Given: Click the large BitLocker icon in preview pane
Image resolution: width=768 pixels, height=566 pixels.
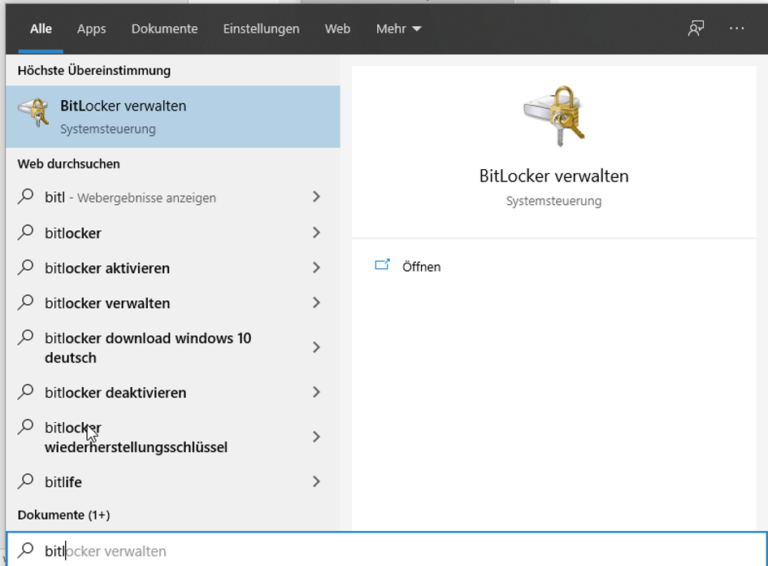Looking at the screenshot, I should [x=553, y=115].
